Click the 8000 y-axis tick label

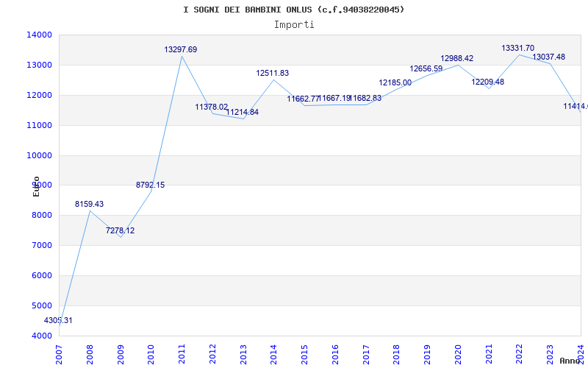(41, 215)
